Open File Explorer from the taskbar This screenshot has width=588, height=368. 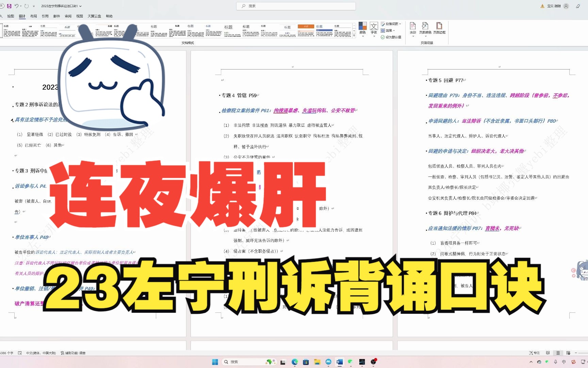(317, 362)
